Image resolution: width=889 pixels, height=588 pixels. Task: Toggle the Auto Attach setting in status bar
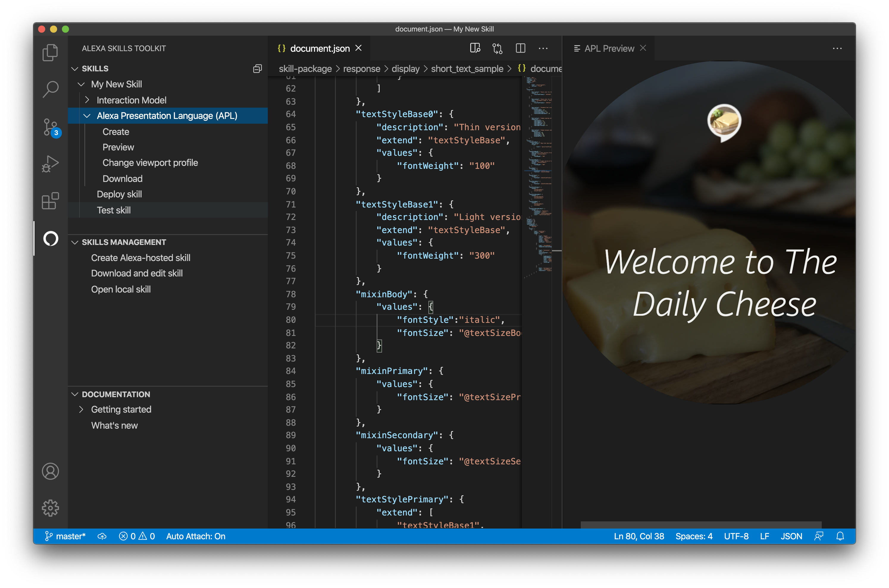tap(195, 536)
